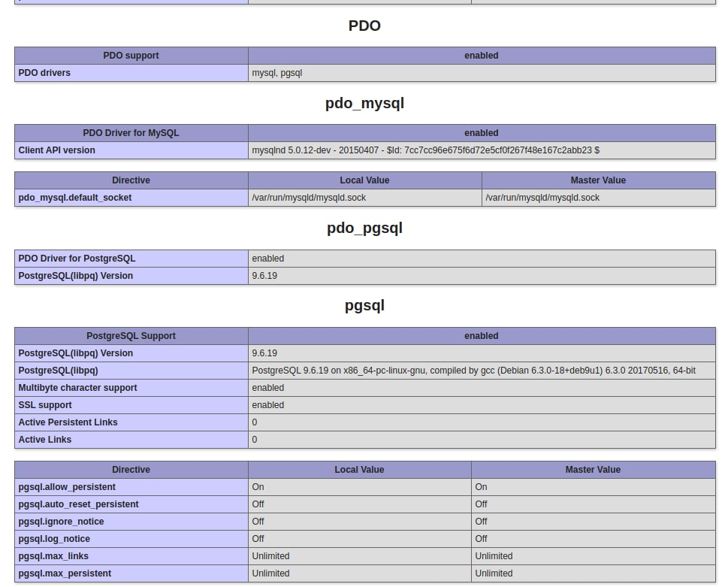This screenshot has height=587, width=728.
Task: Click the pgsql section heading
Action: pos(364,306)
